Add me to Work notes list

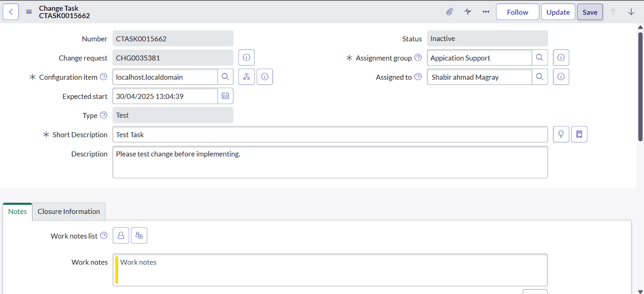(139, 236)
